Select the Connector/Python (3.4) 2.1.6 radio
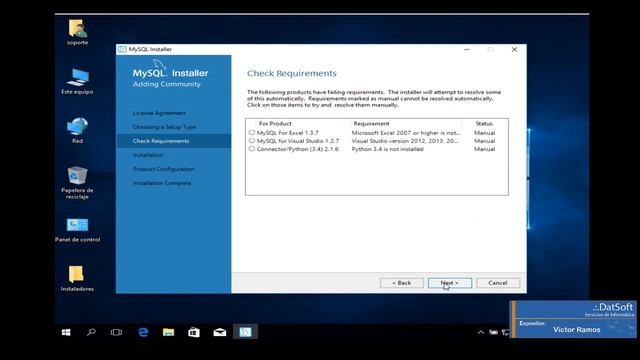640x360 pixels. 252,149
